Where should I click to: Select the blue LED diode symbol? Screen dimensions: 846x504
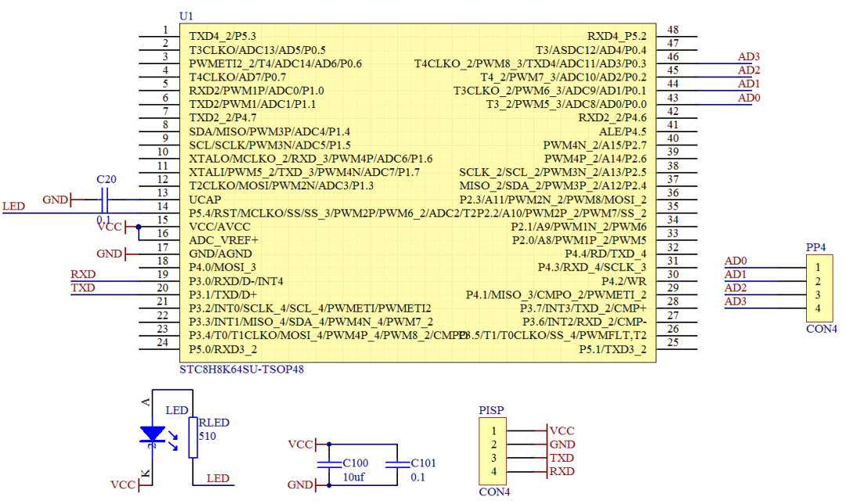[x=153, y=434]
